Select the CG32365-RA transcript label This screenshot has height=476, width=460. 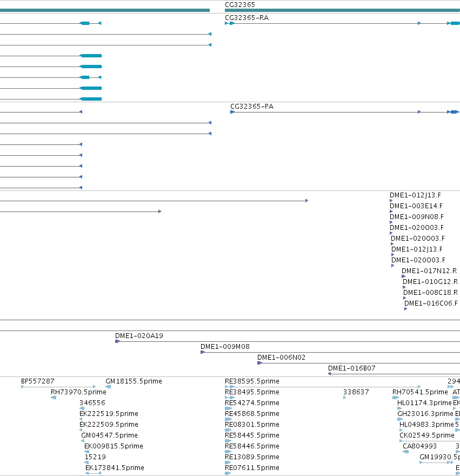click(246, 18)
